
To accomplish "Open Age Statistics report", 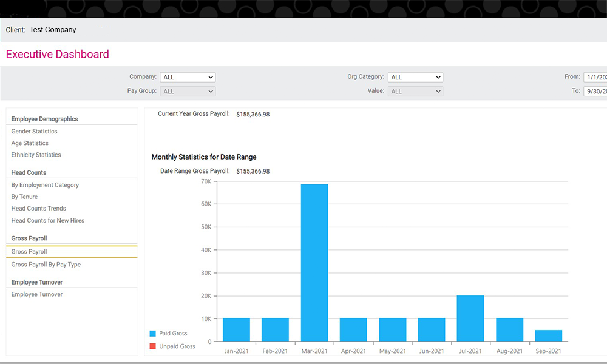I will tap(30, 143).
